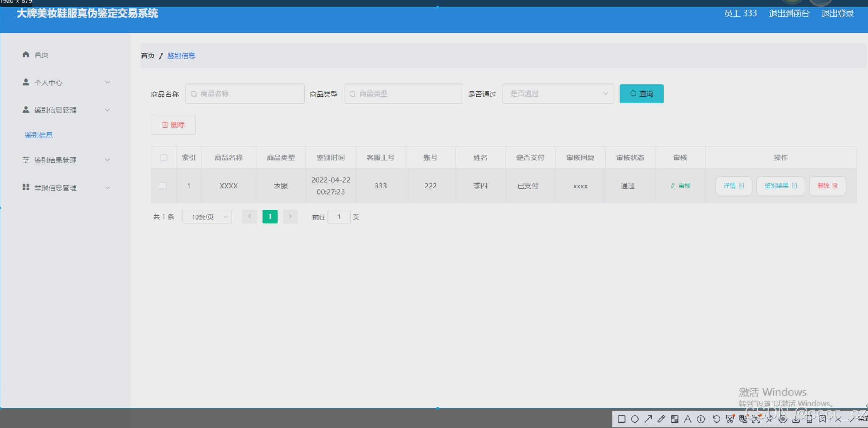Viewport: 868px width, 428px height.
Task: Click the home icon in sidebar
Action: tap(26, 55)
